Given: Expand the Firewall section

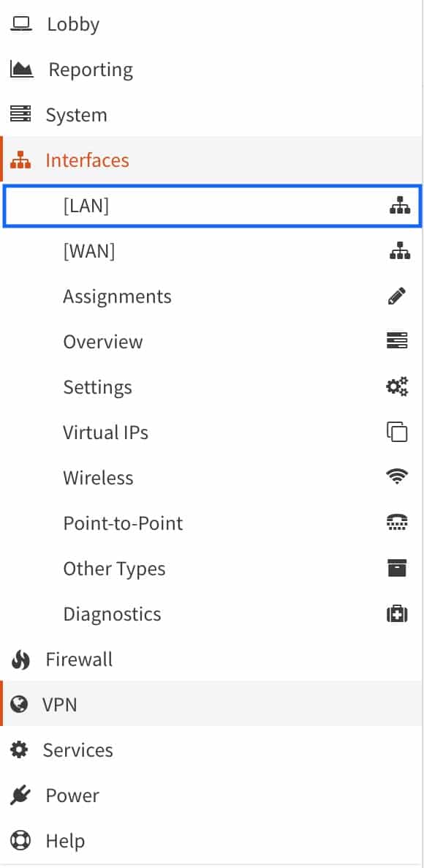Looking at the screenshot, I should coord(212,659).
